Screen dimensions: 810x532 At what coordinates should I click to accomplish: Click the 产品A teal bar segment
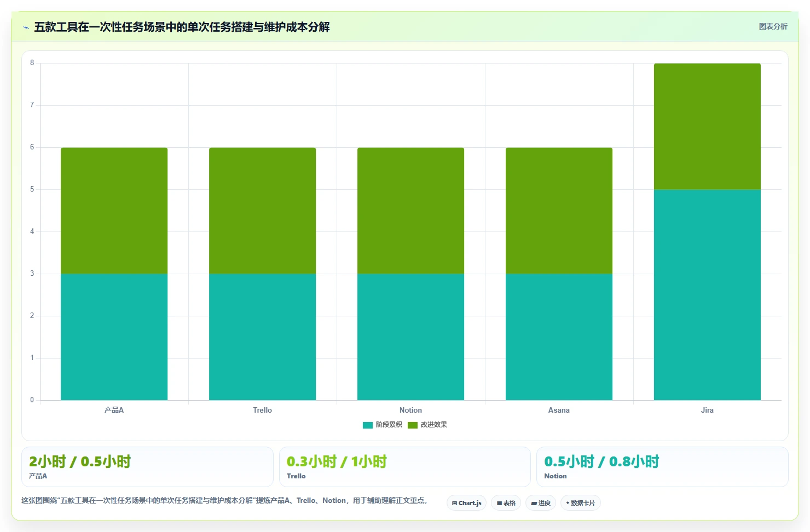[114, 337]
